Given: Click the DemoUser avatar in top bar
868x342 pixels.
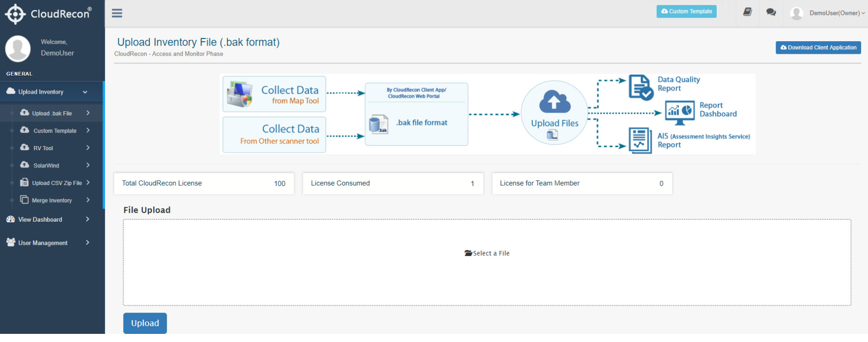Looking at the screenshot, I should pos(796,13).
